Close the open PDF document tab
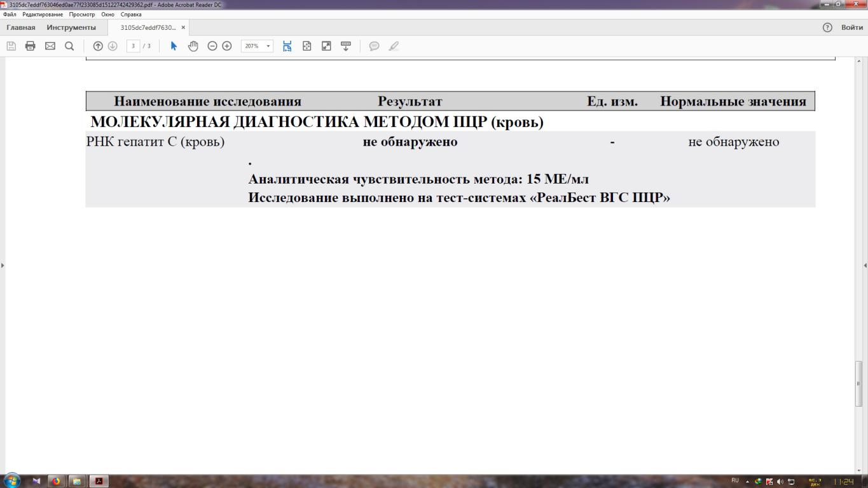This screenshot has width=868, height=488. pyautogui.click(x=183, y=27)
